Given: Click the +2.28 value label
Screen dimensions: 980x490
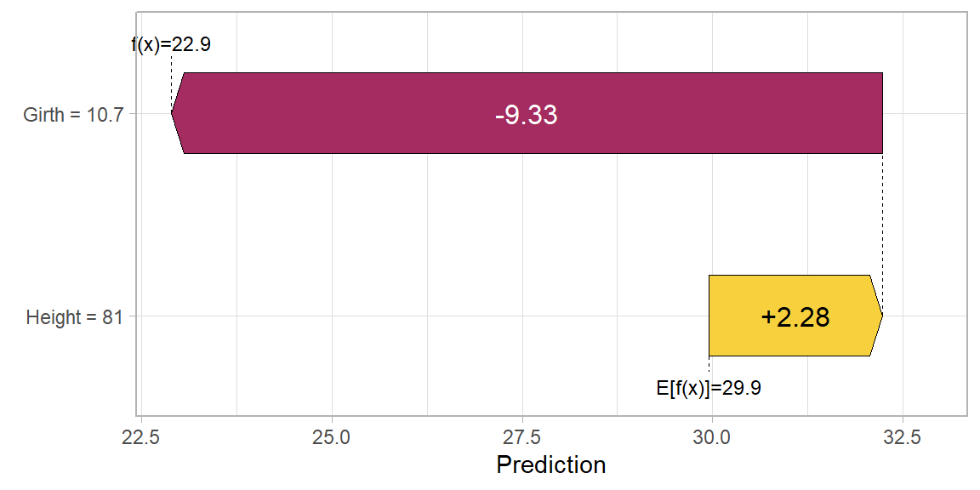Looking at the screenshot, I should pos(795,317).
